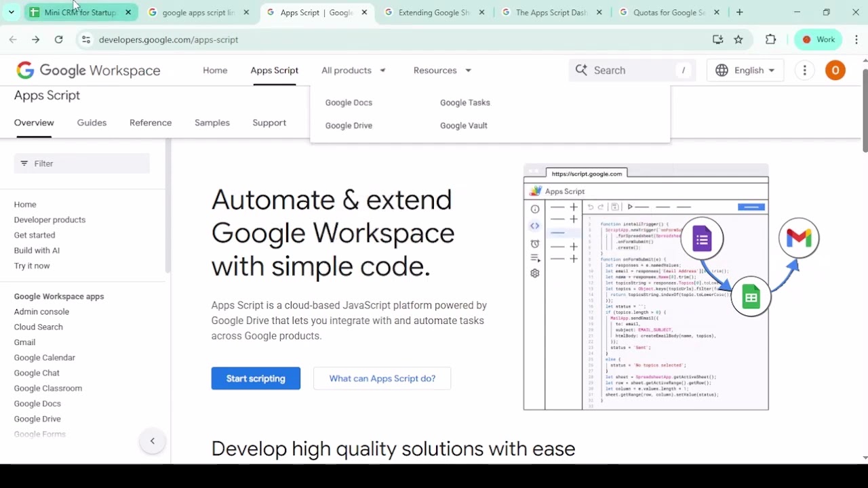Select the Apps Script nav item

point(274,70)
